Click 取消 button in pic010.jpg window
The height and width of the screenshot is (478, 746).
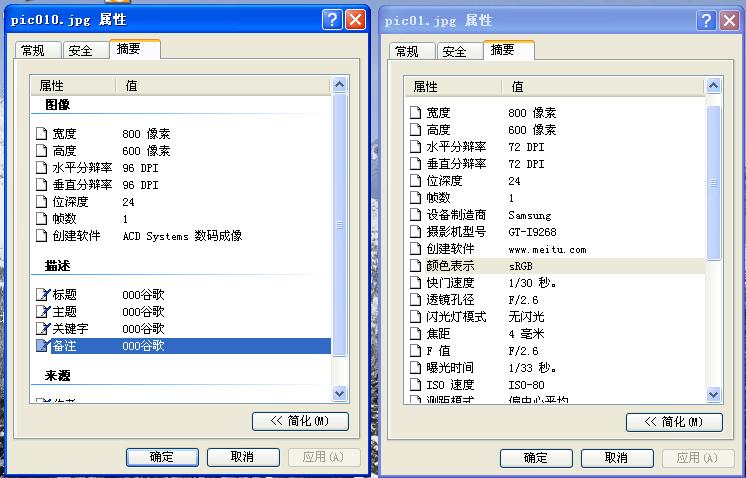[243, 458]
